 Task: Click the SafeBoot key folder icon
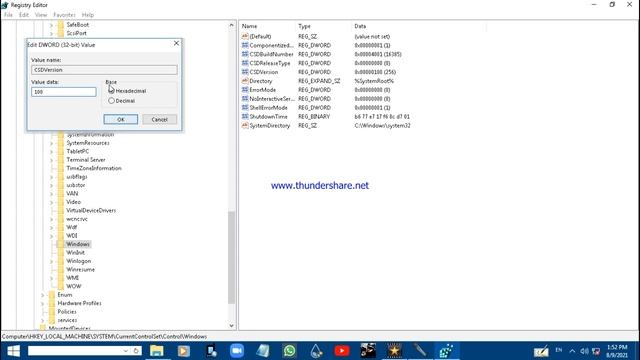pyautogui.click(x=60, y=24)
